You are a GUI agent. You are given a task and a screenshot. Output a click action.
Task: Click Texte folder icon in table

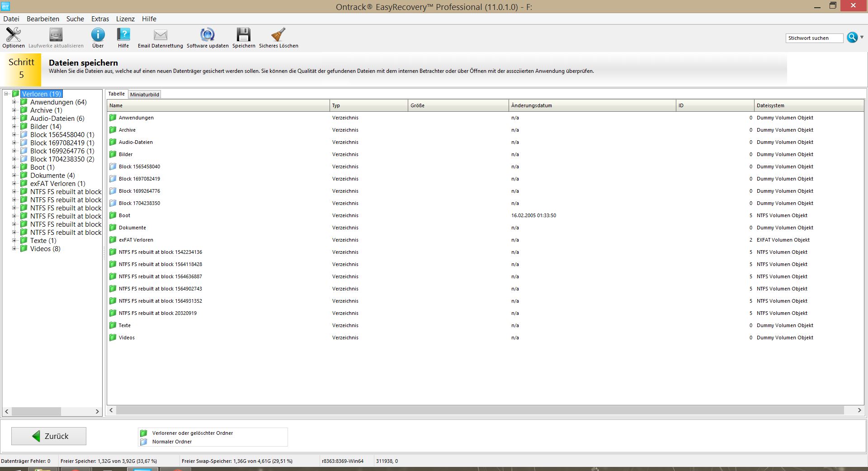[113, 325]
